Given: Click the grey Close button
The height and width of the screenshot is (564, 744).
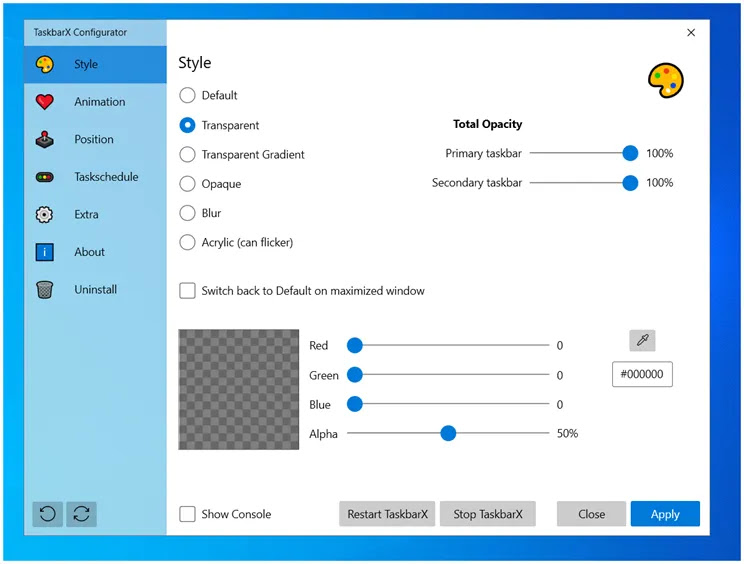Looking at the screenshot, I should click(591, 514).
